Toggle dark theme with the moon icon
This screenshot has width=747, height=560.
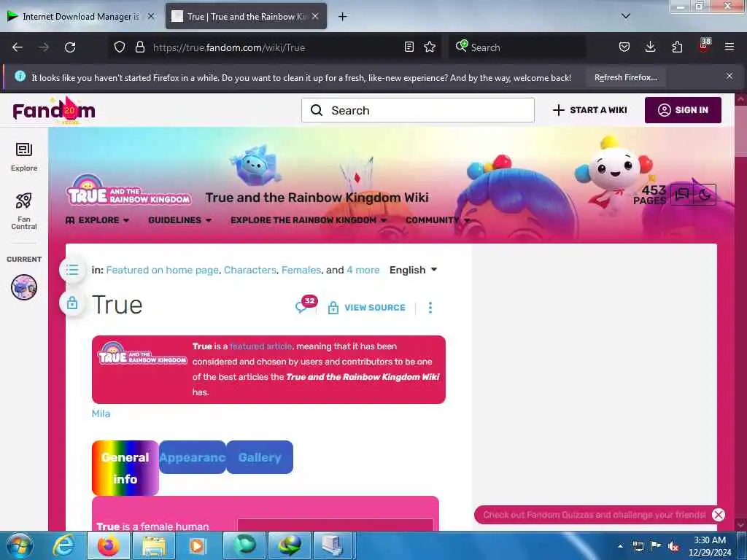(705, 194)
